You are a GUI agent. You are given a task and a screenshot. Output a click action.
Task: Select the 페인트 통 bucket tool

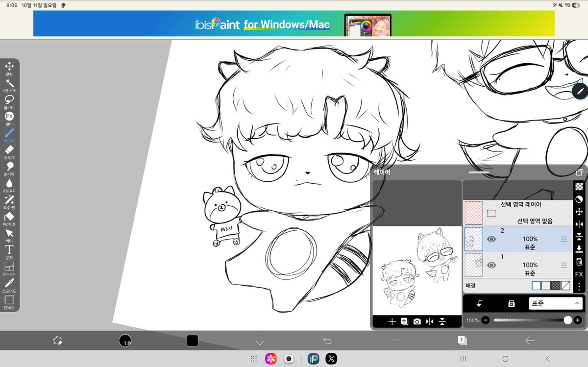point(9,218)
